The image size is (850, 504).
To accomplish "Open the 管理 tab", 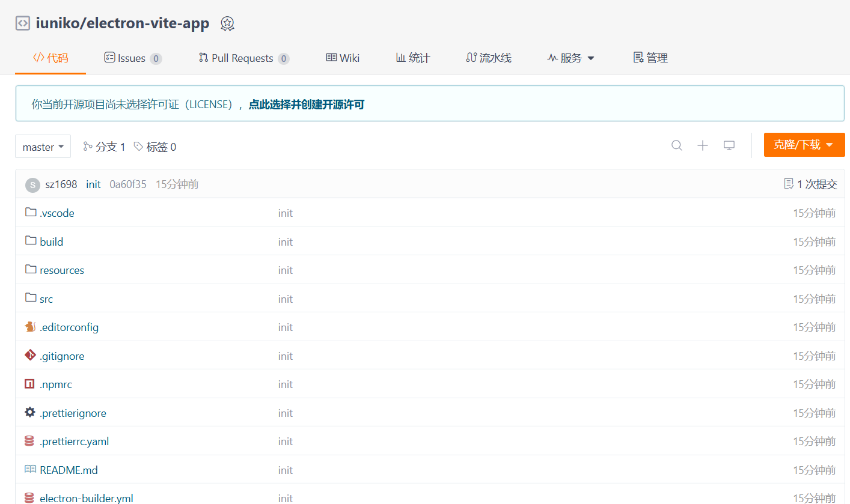I will pos(650,58).
